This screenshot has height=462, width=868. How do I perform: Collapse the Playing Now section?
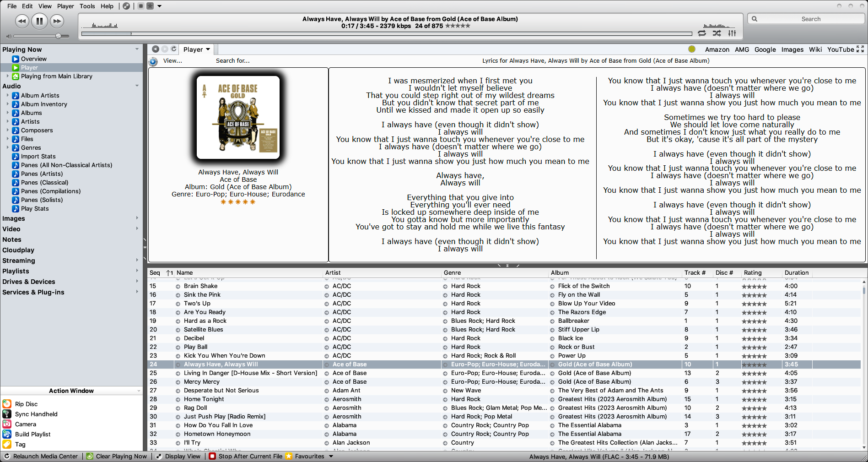137,49
